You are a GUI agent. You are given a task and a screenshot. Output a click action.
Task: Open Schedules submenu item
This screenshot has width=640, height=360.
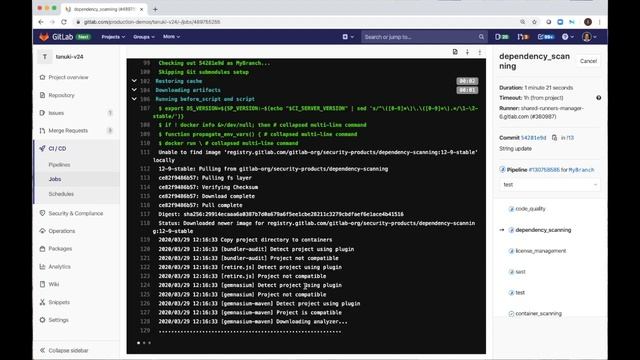pyautogui.click(x=61, y=194)
